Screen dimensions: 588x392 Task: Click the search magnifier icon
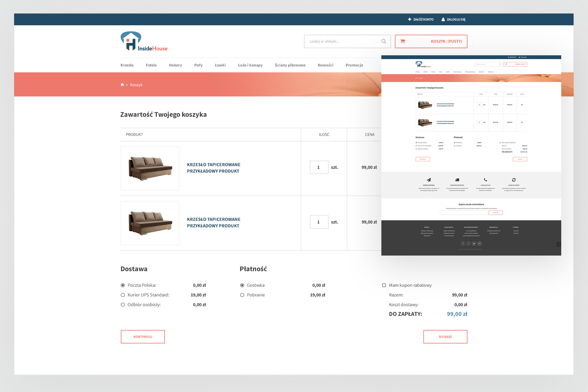(x=384, y=41)
